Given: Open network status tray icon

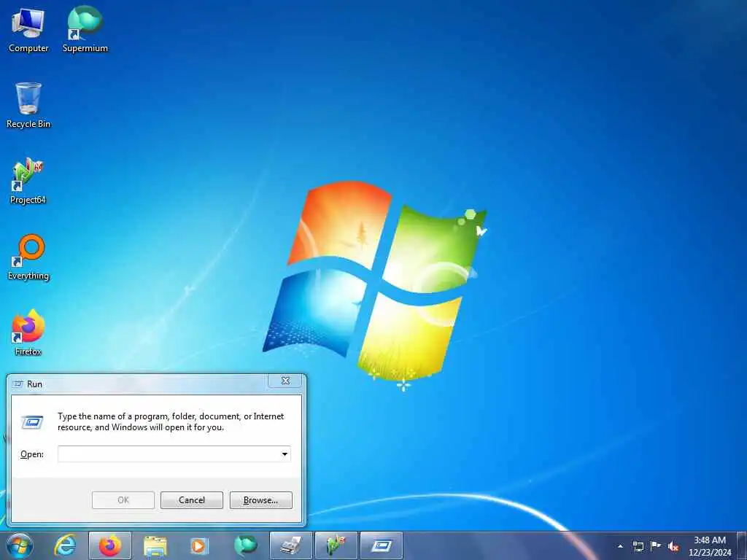Looking at the screenshot, I should tap(638, 546).
